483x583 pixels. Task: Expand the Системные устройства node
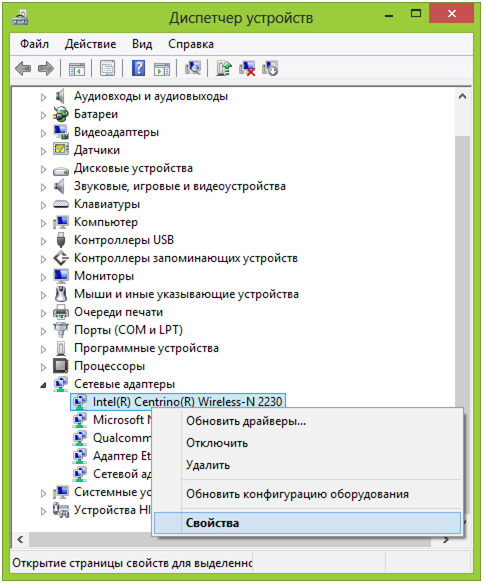[x=44, y=493]
